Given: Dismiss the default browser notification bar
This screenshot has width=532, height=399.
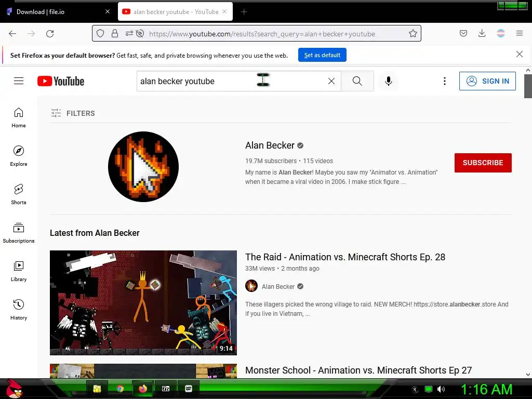Looking at the screenshot, I should pos(520,54).
